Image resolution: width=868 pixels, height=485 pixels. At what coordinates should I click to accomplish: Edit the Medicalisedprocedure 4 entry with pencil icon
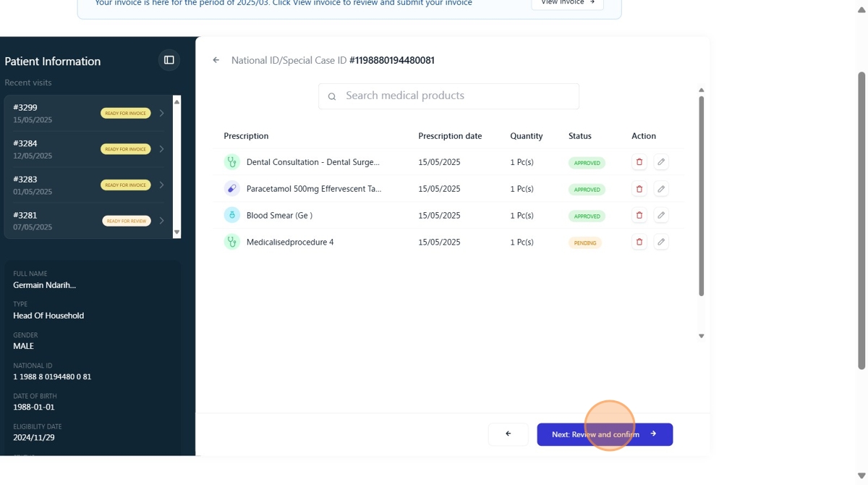pyautogui.click(x=661, y=242)
